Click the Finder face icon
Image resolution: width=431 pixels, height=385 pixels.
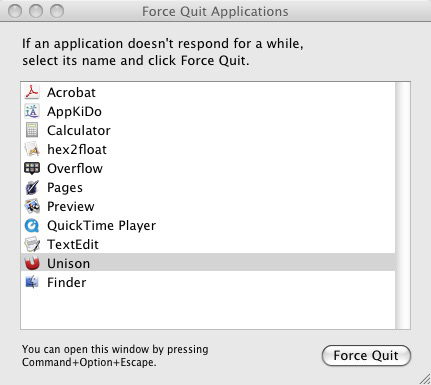pyautogui.click(x=32, y=282)
